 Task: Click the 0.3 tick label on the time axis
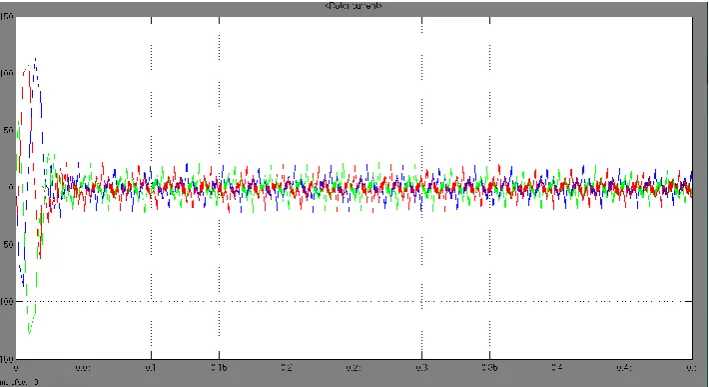click(x=421, y=368)
